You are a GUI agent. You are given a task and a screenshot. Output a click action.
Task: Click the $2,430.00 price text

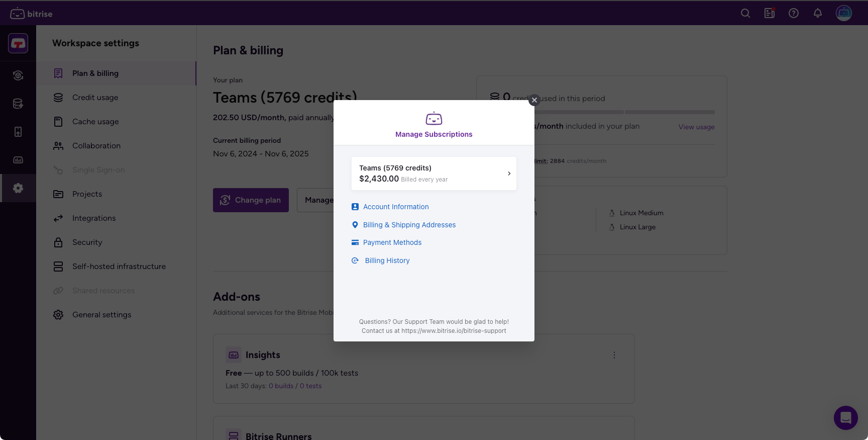[379, 179]
